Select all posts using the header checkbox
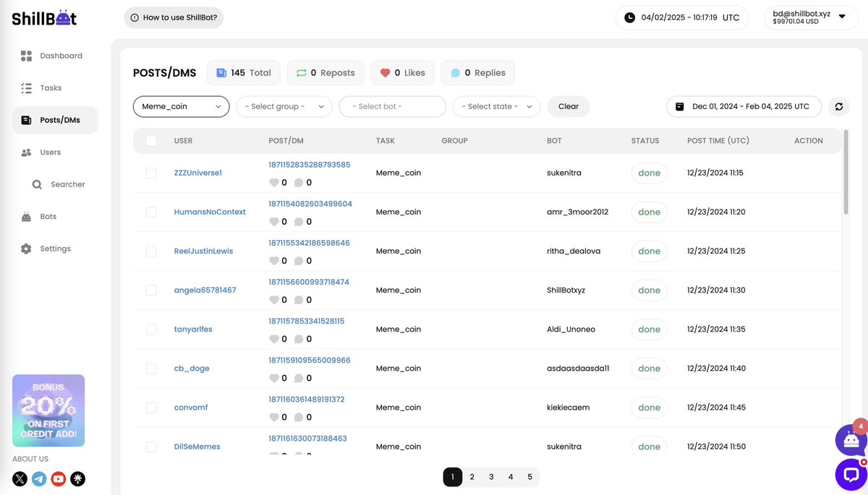Screen dimensions: 868x495 (151, 140)
